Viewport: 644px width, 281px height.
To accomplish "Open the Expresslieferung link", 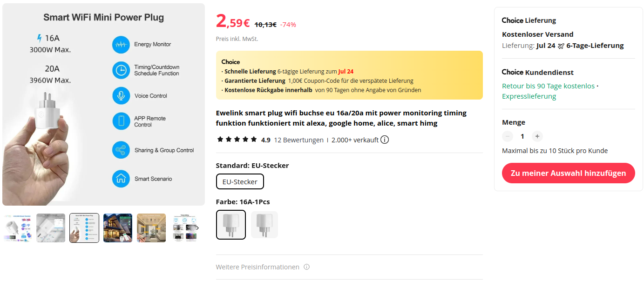I will coord(529,96).
